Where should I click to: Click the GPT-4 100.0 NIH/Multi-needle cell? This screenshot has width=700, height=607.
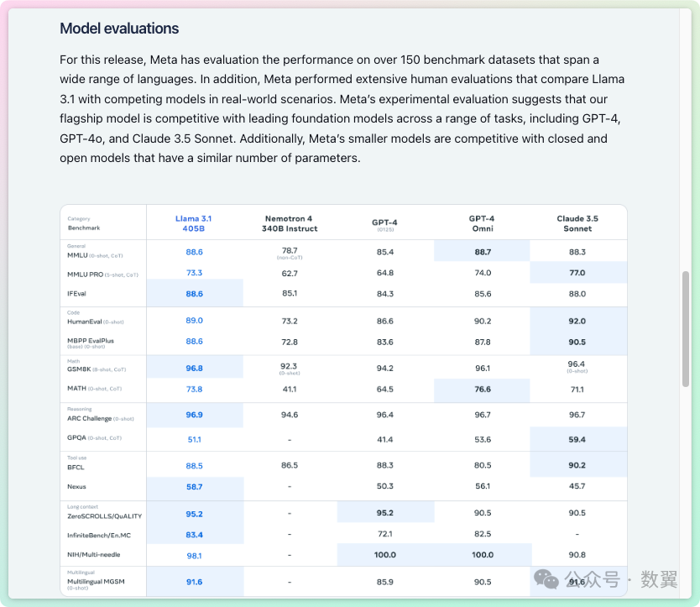tap(384, 555)
